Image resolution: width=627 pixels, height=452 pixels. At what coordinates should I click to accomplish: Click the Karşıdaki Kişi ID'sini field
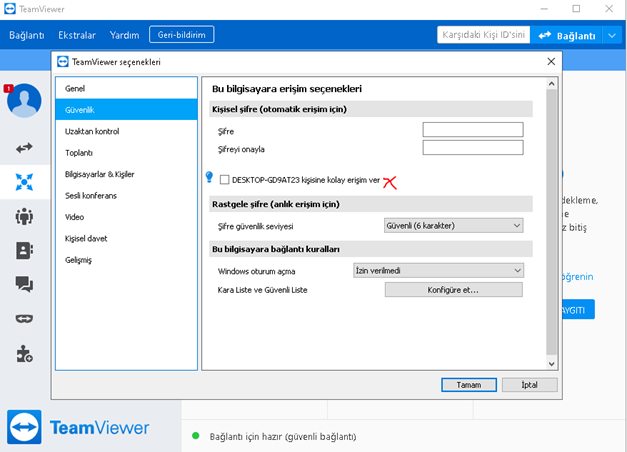point(483,35)
